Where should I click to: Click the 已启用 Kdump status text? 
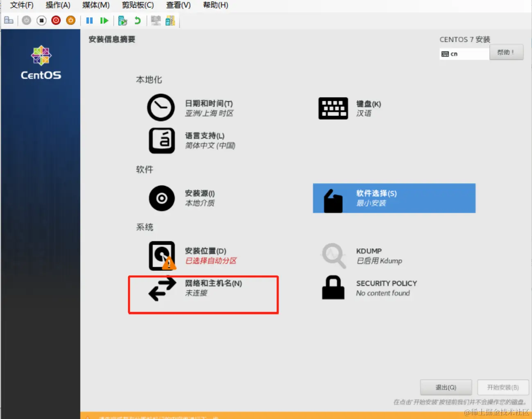pos(379,261)
